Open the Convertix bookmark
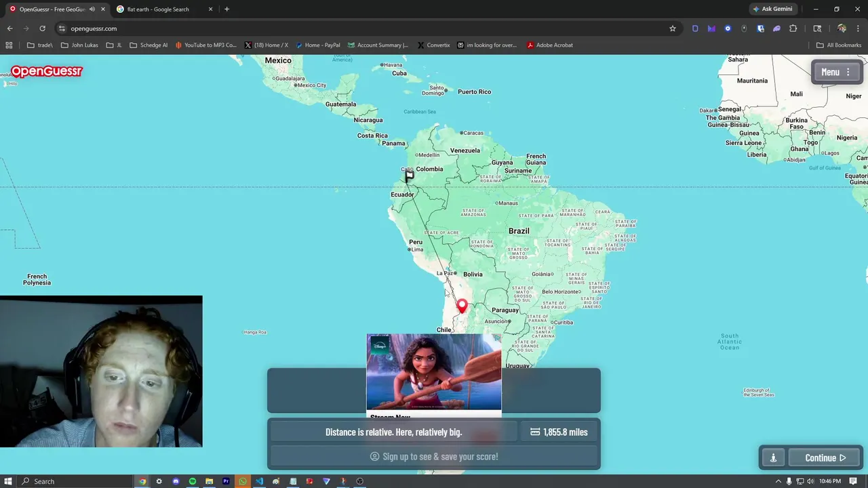868x488 pixels. tap(433, 45)
